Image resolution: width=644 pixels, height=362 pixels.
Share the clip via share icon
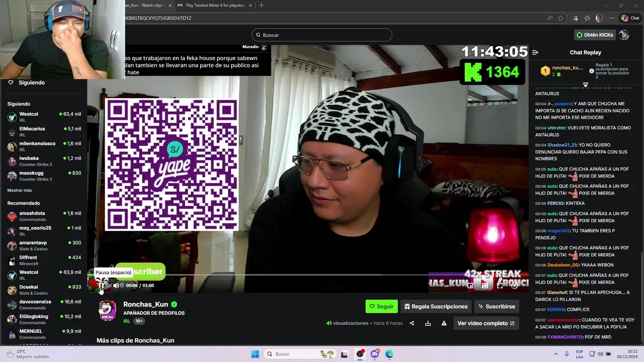coord(412,323)
